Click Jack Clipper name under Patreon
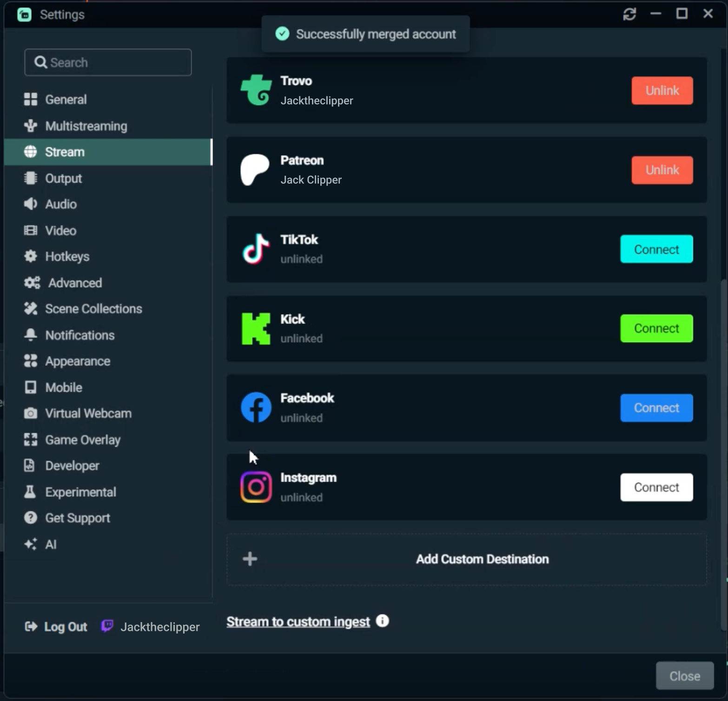The width and height of the screenshot is (728, 701). (x=311, y=180)
